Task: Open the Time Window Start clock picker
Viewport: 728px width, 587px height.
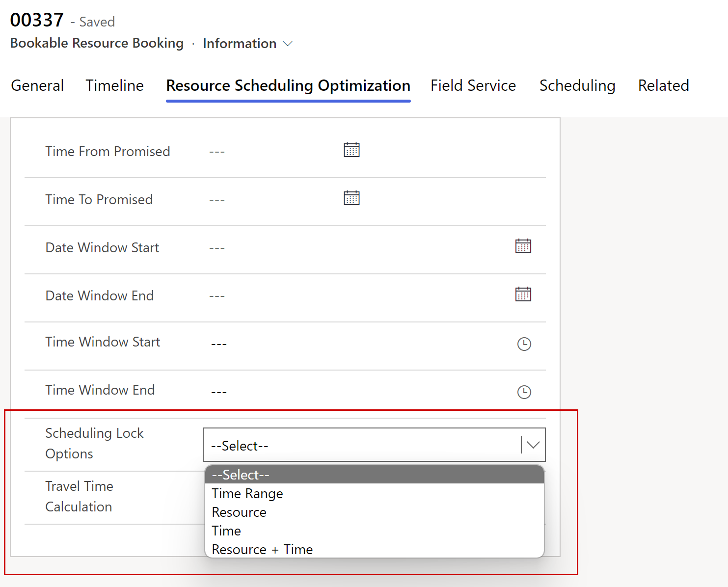Action: (524, 344)
